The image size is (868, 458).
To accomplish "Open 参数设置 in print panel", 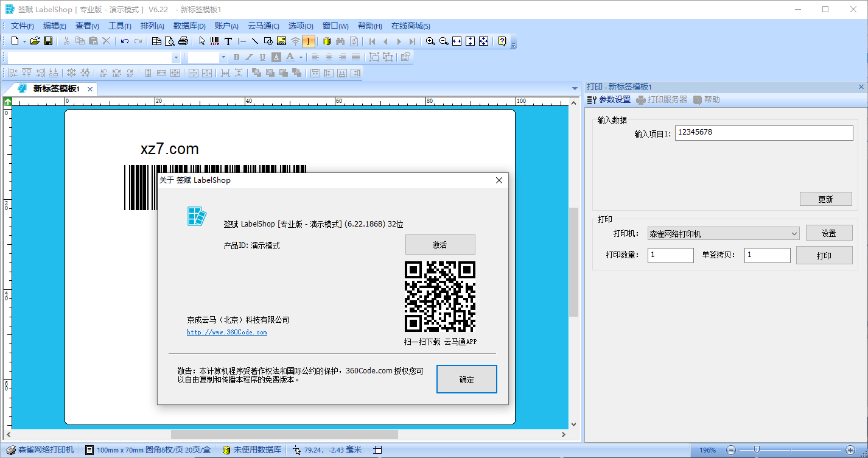I will (x=609, y=99).
